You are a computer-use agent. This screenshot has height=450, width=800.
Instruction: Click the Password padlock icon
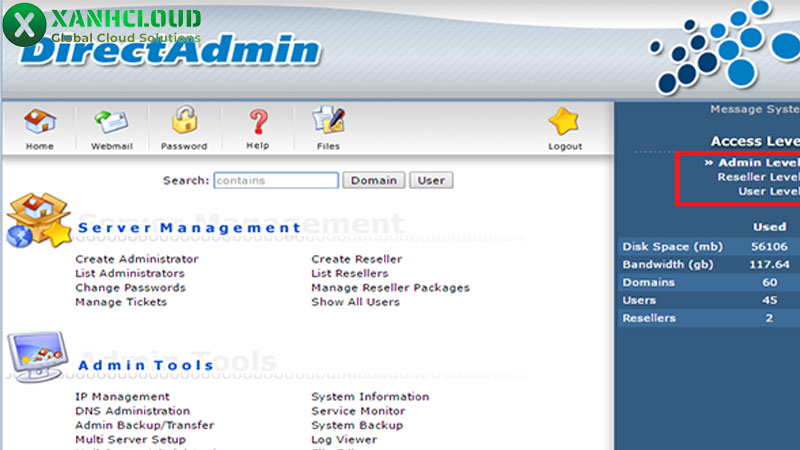point(184,120)
